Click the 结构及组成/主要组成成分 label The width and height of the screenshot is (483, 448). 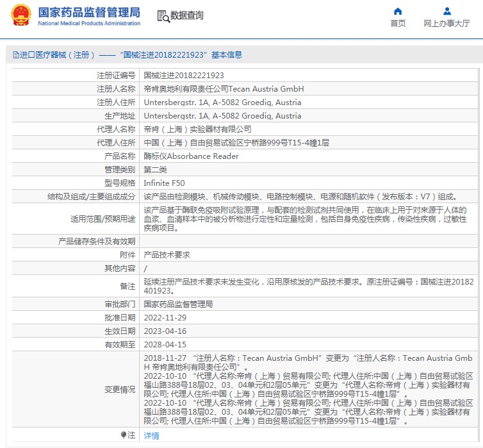(x=91, y=197)
